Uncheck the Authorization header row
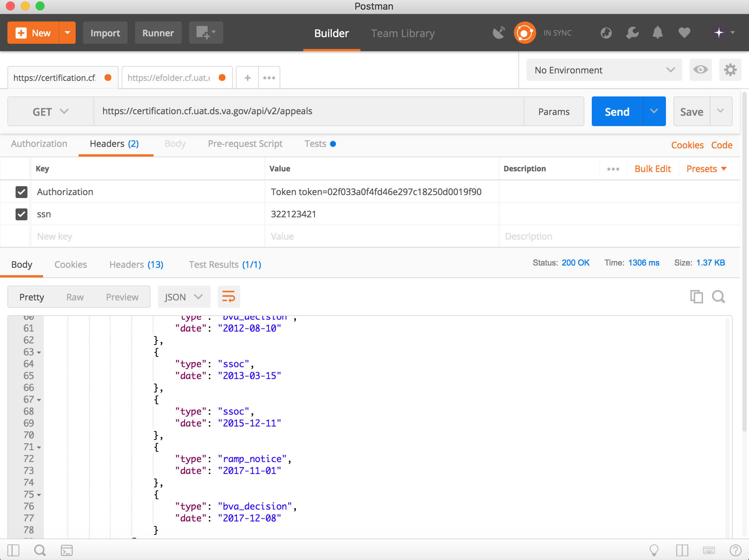The height and width of the screenshot is (560, 749). pyautogui.click(x=21, y=192)
